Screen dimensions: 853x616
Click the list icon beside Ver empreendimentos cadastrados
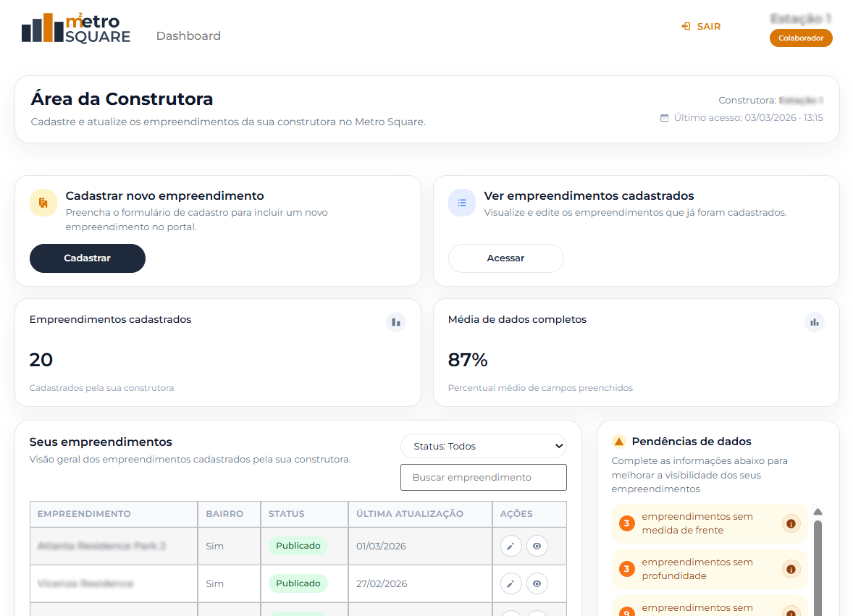click(x=462, y=203)
